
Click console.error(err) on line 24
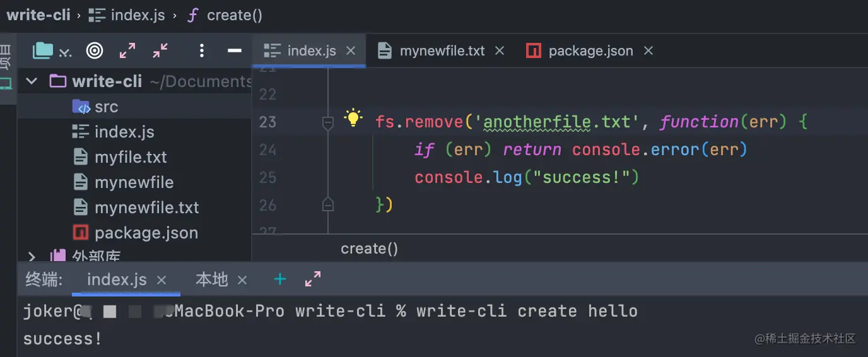point(660,149)
